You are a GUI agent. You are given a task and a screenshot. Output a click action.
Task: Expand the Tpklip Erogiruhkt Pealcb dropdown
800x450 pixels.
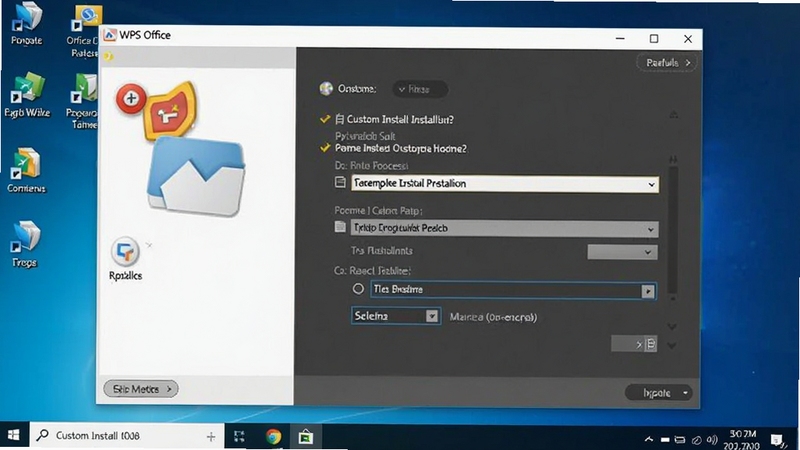point(504,228)
